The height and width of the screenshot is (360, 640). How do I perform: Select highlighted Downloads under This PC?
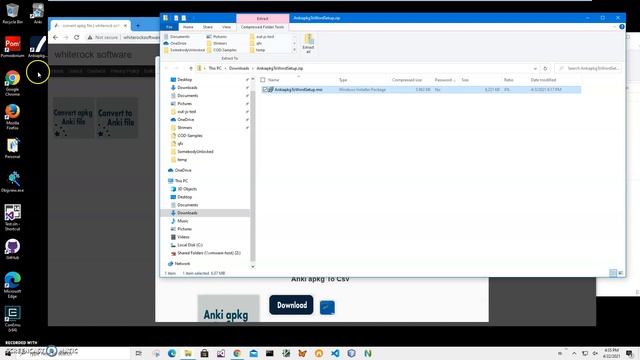(187, 213)
